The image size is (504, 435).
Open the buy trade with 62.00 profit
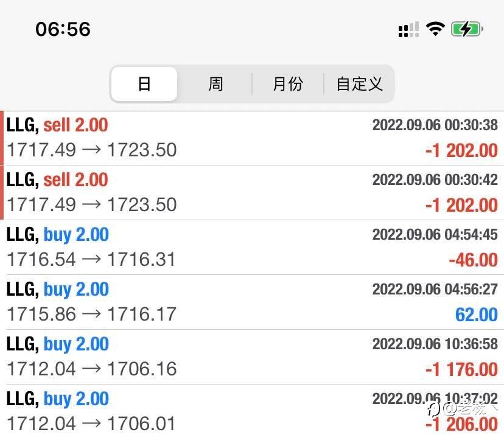click(x=252, y=302)
